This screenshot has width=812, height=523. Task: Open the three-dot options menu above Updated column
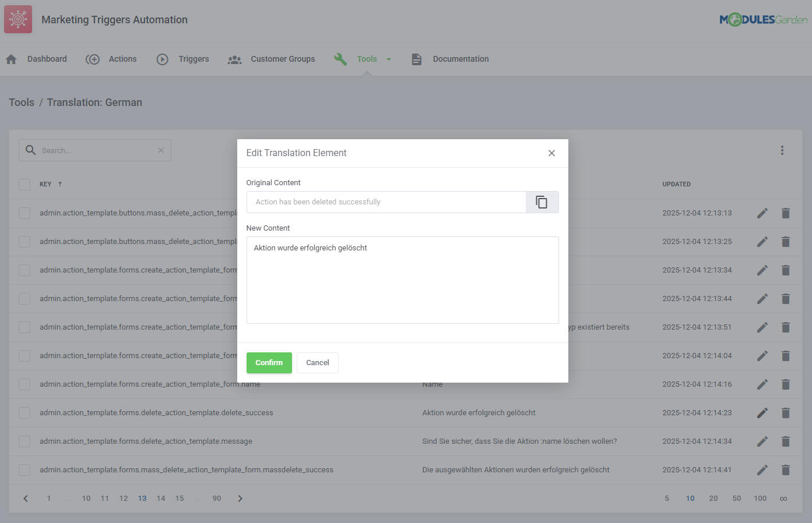[782, 150]
